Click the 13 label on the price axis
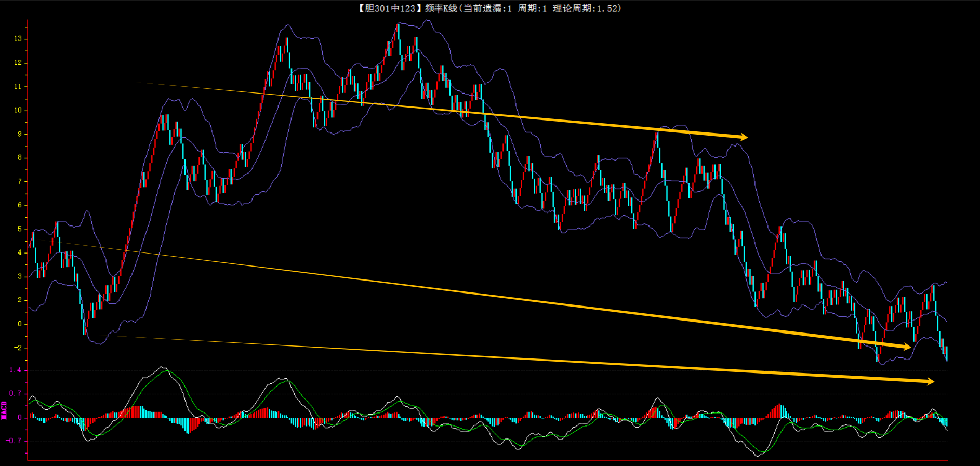The width and height of the screenshot is (980, 466). click(18, 39)
